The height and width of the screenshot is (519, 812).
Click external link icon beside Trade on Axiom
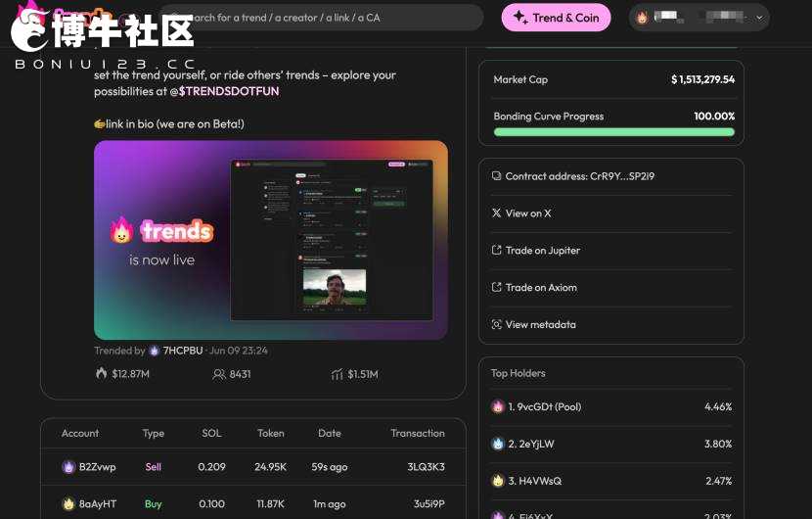click(496, 287)
